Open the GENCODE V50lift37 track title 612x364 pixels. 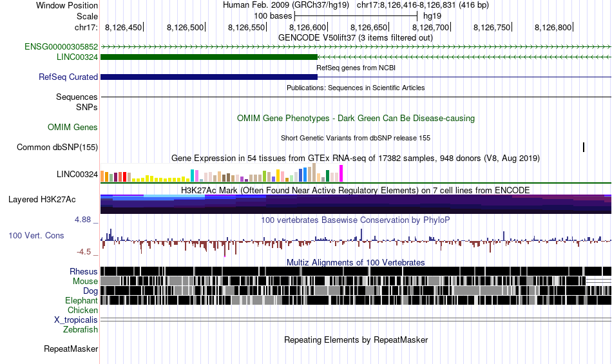tap(356, 38)
